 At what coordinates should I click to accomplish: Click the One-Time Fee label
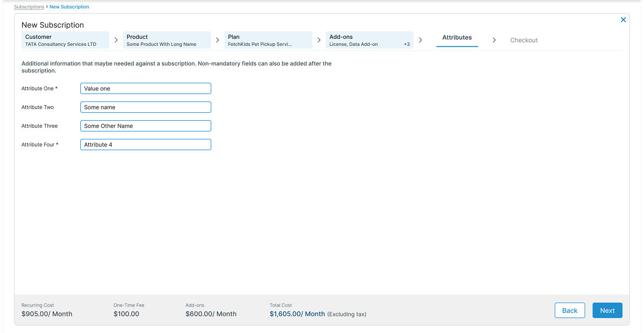tap(129, 305)
